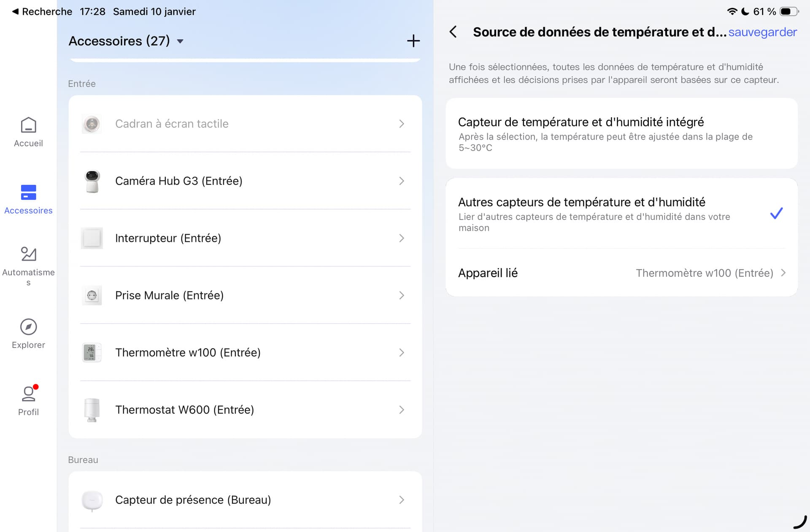This screenshot has width=810, height=532.
Task: Select the Accessoires sidebar icon
Action: [28, 193]
